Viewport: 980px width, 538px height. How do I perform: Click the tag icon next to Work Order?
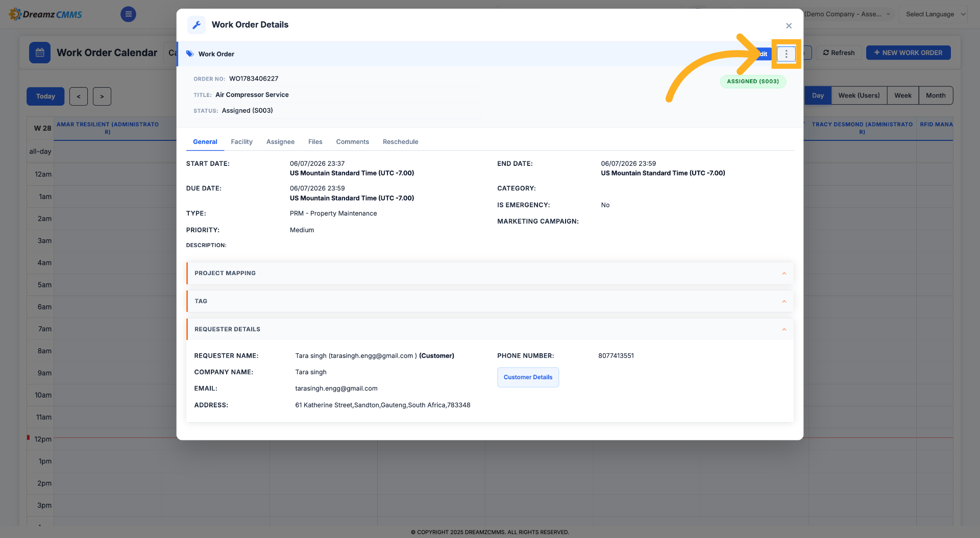pos(190,54)
